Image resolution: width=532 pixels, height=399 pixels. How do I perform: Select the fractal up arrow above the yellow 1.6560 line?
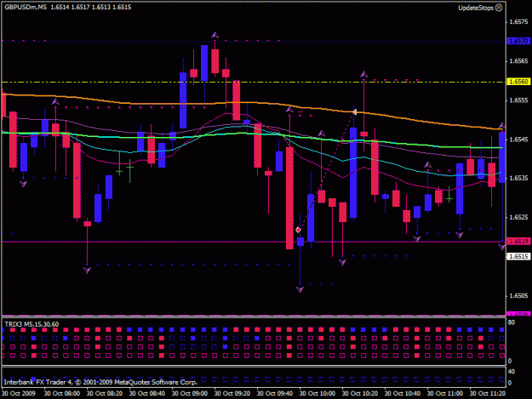pyautogui.click(x=363, y=74)
